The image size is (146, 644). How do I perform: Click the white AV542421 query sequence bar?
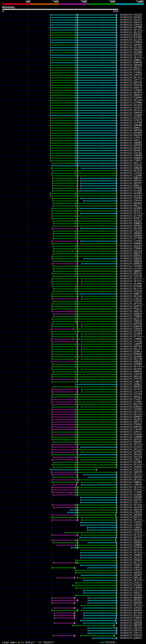60,10
